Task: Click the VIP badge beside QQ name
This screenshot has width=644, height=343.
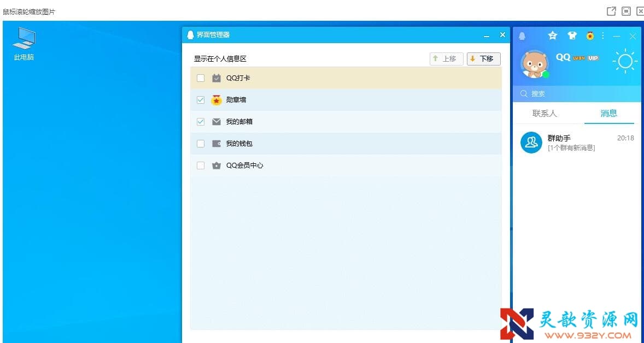Action: tap(593, 58)
